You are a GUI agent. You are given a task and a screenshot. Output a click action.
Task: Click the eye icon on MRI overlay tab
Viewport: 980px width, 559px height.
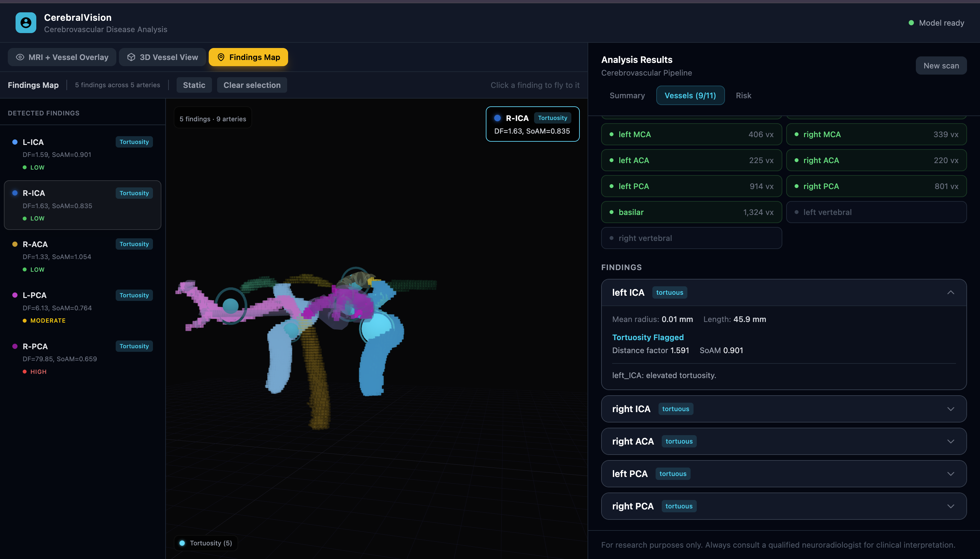coord(20,57)
